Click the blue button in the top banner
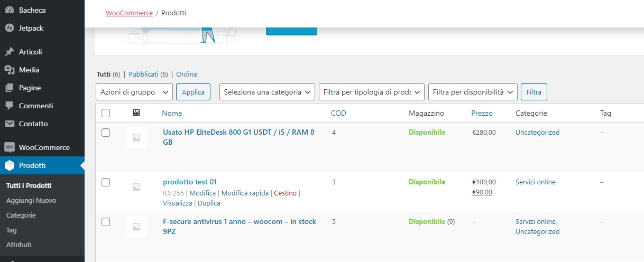644x262 pixels. (x=291, y=31)
